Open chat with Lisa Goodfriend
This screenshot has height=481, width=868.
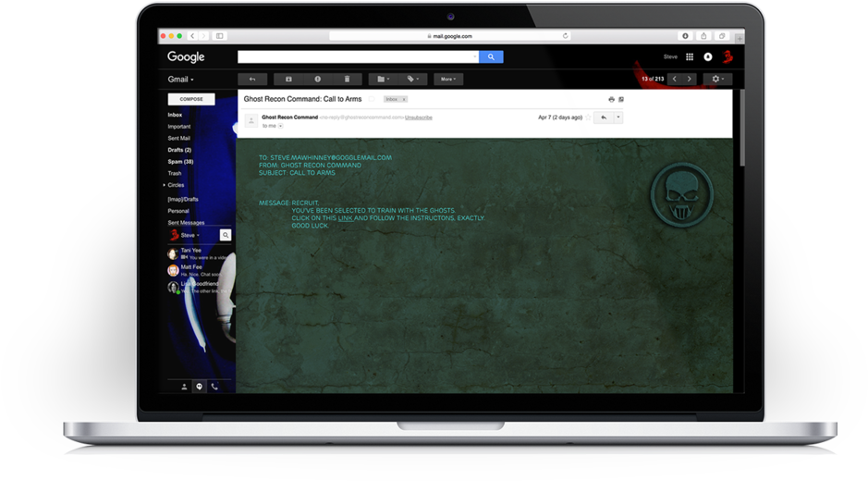pos(199,287)
